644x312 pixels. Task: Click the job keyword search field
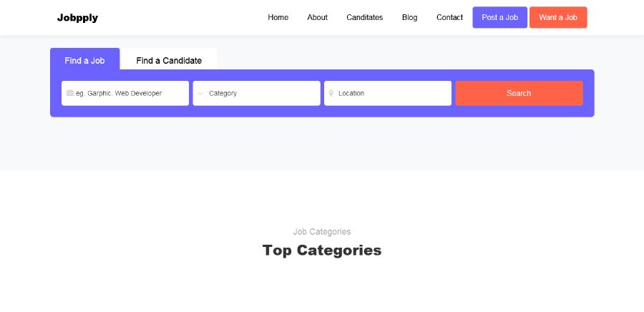point(129,93)
